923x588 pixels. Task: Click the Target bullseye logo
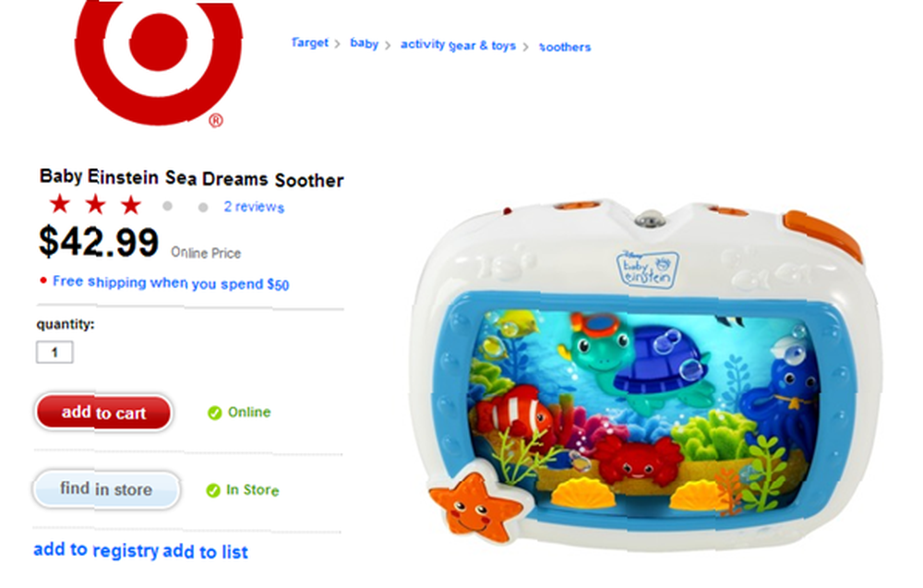point(158,61)
